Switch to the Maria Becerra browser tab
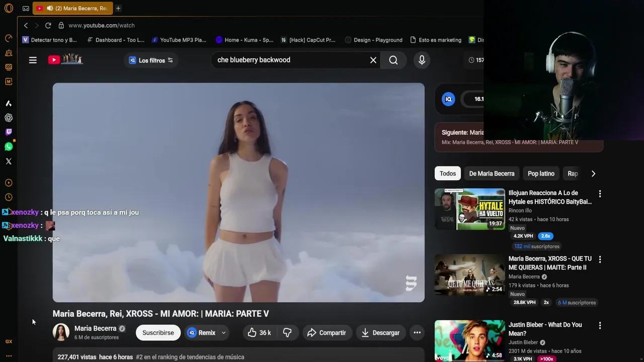Viewport: 644px width, 362px height. pos(73,9)
